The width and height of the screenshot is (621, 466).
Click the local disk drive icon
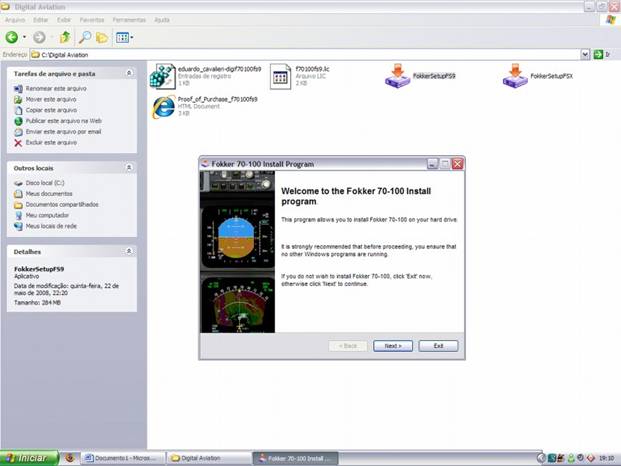click(x=18, y=183)
